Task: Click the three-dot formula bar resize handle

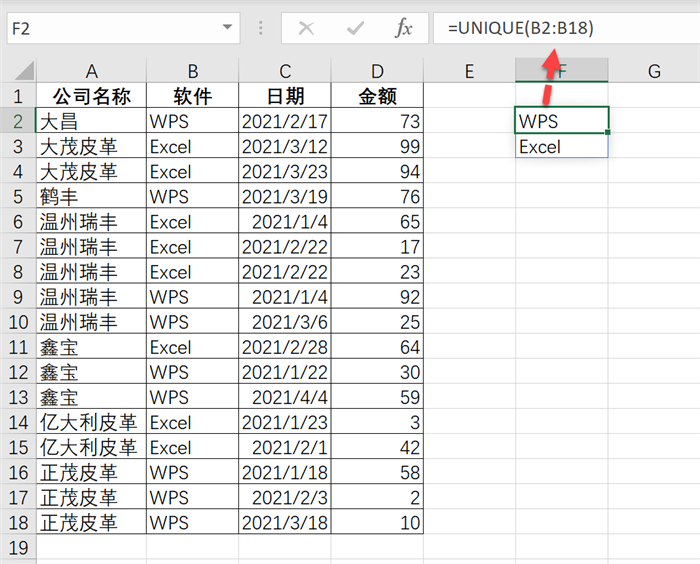Action: tap(261, 28)
